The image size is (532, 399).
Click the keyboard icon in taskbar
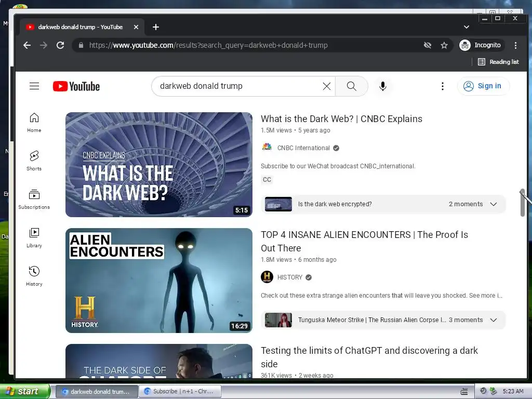[x=464, y=391]
